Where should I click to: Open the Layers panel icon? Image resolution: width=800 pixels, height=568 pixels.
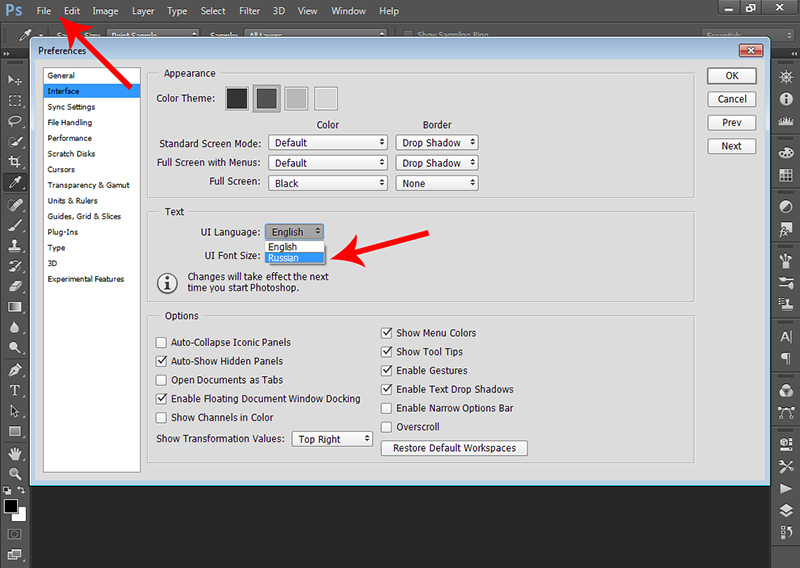pyautogui.click(x=787, y=510)
